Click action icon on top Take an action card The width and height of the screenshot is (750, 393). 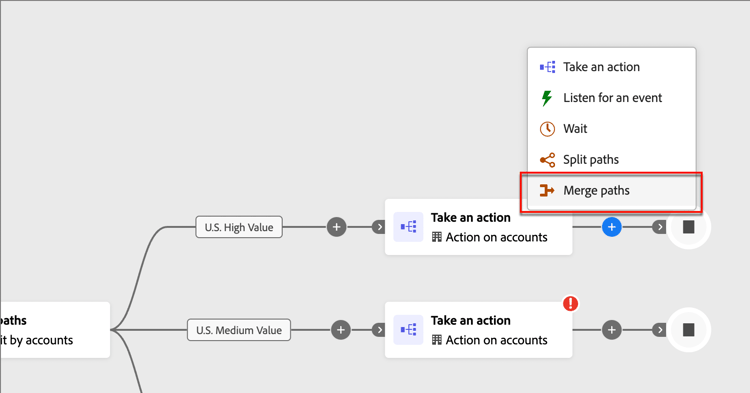408,227
